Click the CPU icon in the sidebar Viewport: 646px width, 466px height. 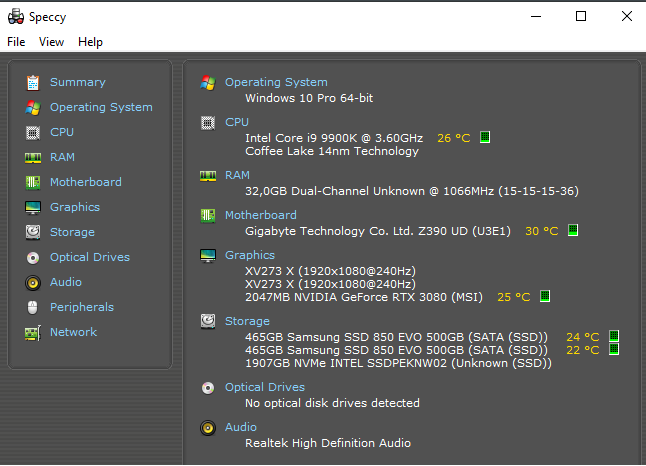click(33, 132)
